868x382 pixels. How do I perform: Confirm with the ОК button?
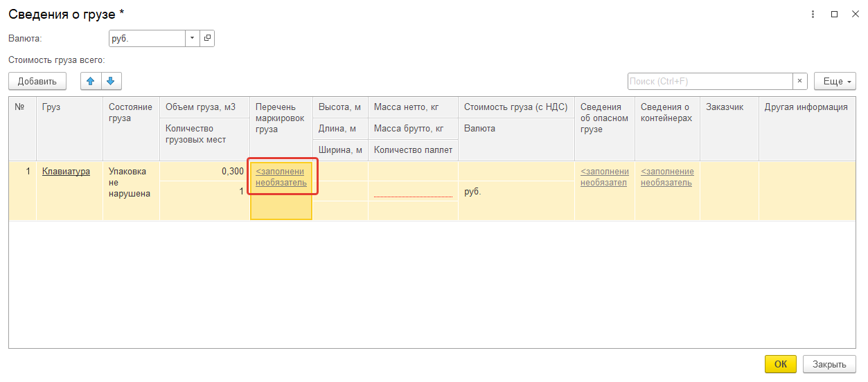(781, 364)
